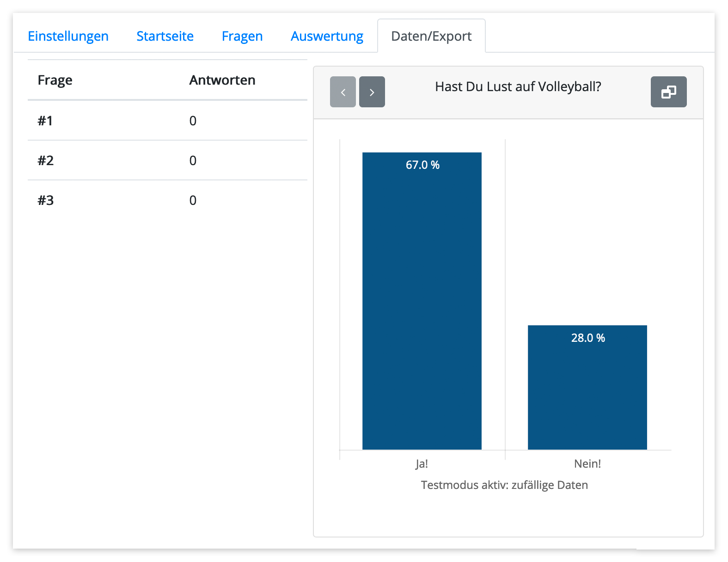Open the Startseite tab
This screenshot has height=562, width=728.
click(x=165, y=36)
